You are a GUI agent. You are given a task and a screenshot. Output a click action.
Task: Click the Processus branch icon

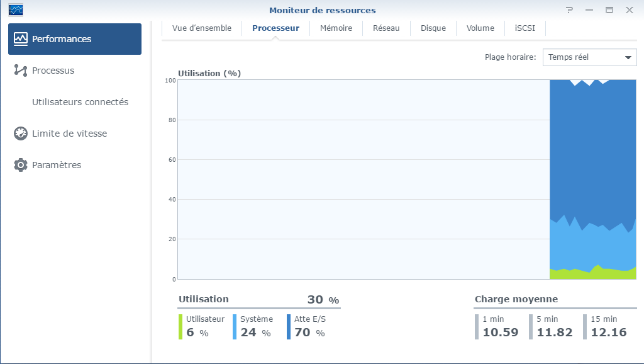coord(21,71)
